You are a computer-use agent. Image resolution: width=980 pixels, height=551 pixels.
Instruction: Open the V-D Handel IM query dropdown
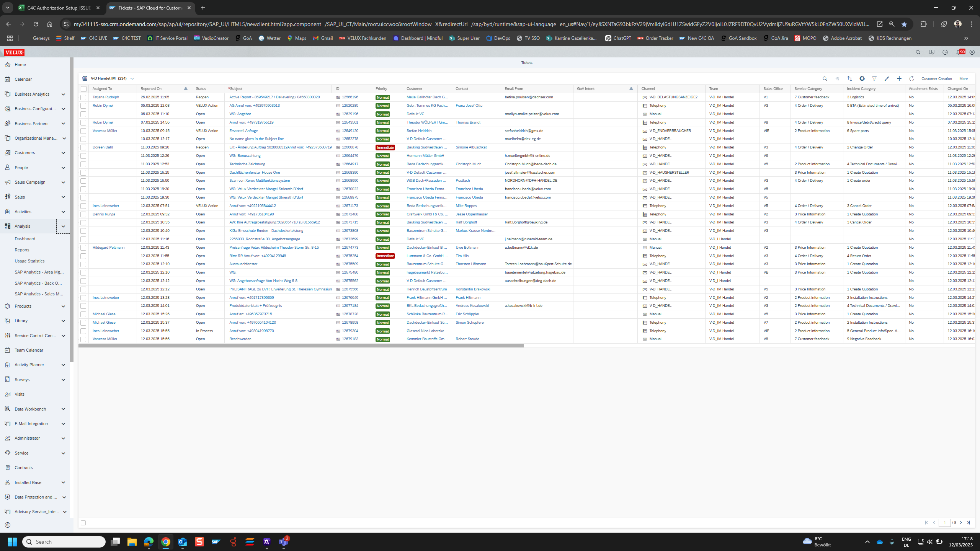coord(132,78)
